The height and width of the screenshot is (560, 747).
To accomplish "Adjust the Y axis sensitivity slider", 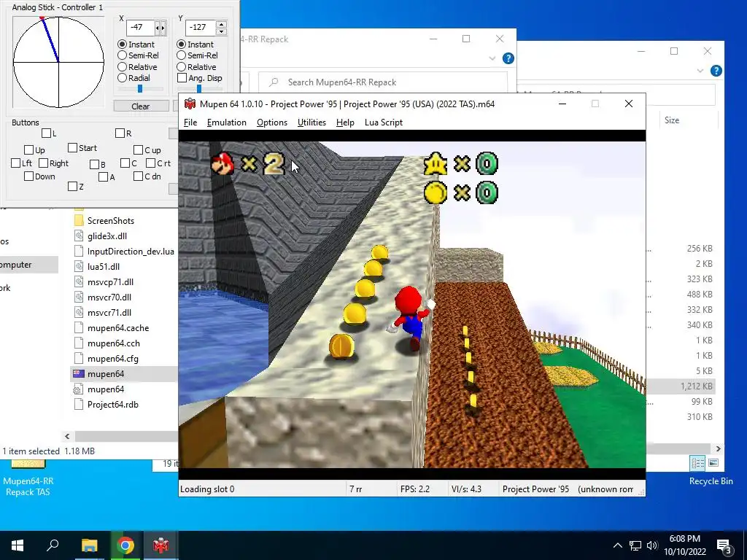I will pos(199,88).
